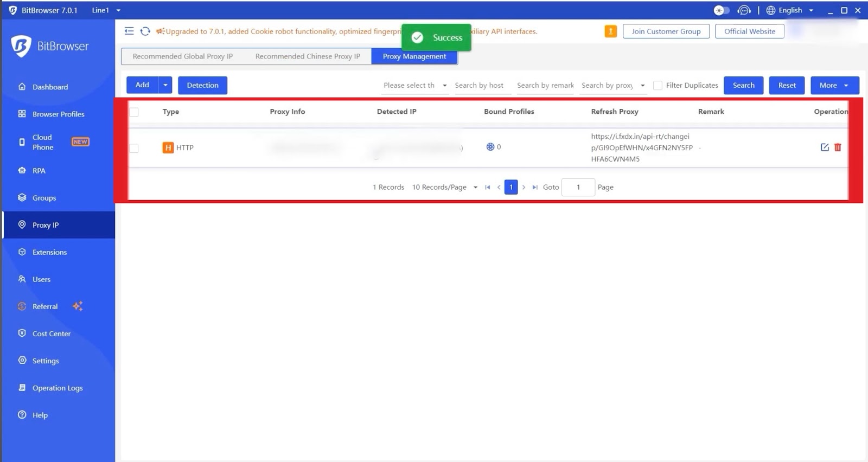868x462 pixels.
Task: Click the Users icon in sidebar
Action: click(22, 279)
